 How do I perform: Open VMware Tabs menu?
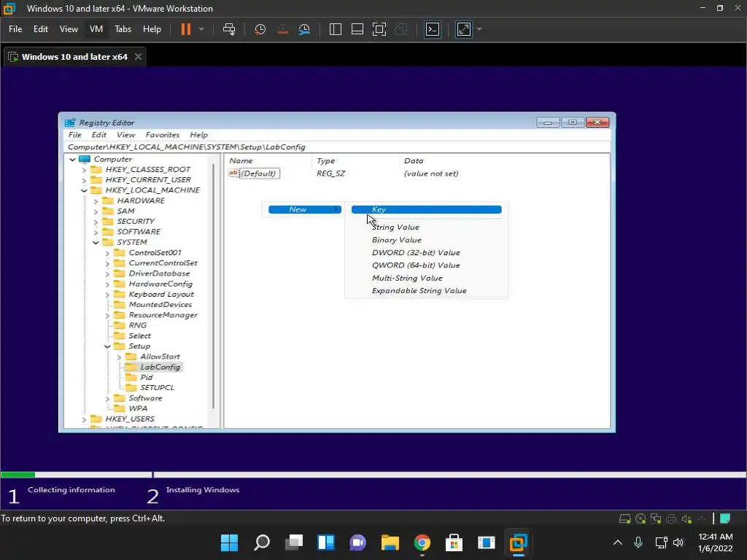(x=123, y=29)
